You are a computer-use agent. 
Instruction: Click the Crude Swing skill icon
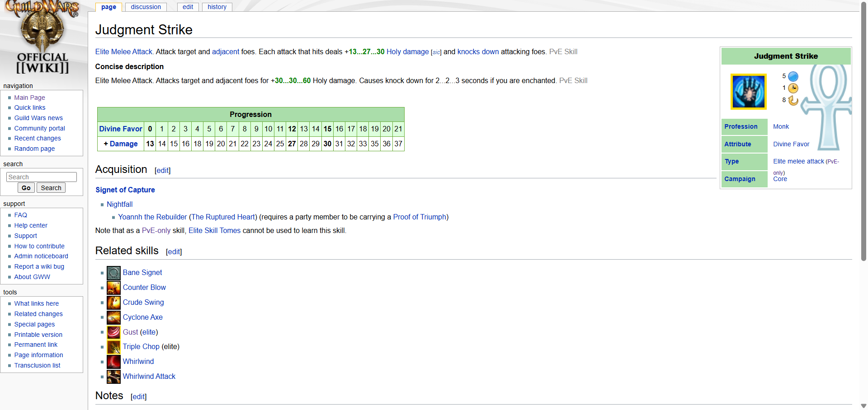(x=113, y=303)
